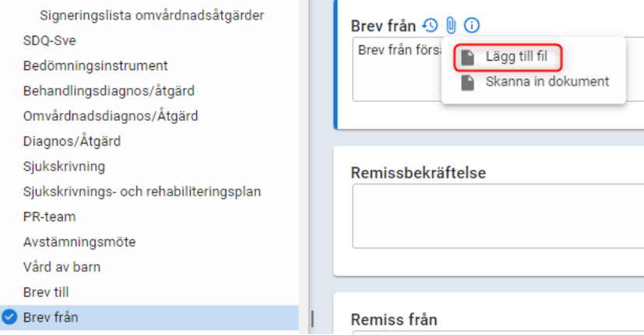Viewport: 644px width, 335px height.
Task: Go to Behandlingsdiagnos/åtgärd in the sidebar
Action: 108,90
